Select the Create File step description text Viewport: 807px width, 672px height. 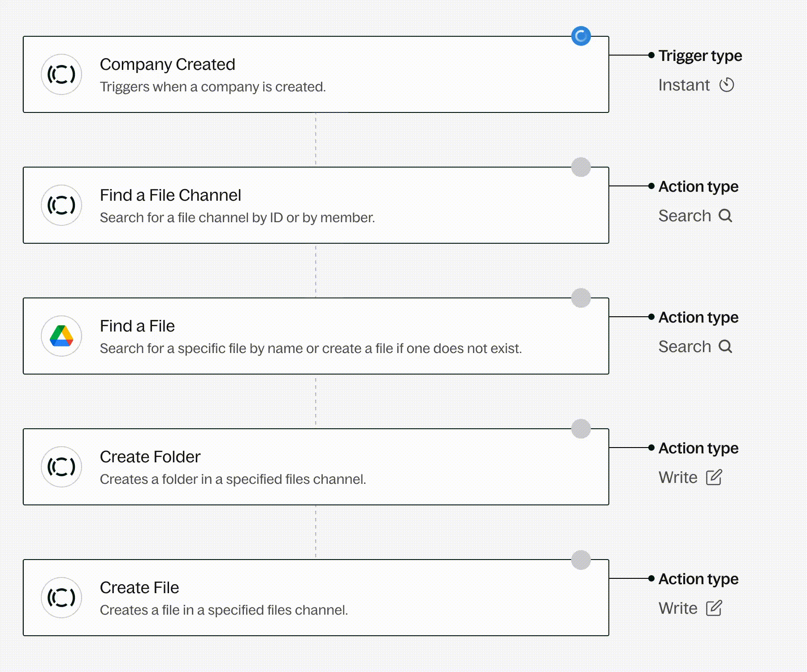tap(224, 610)
